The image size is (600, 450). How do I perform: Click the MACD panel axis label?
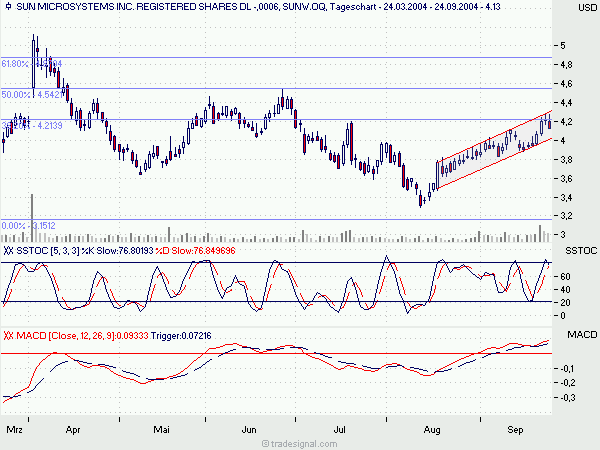point(582,335)
